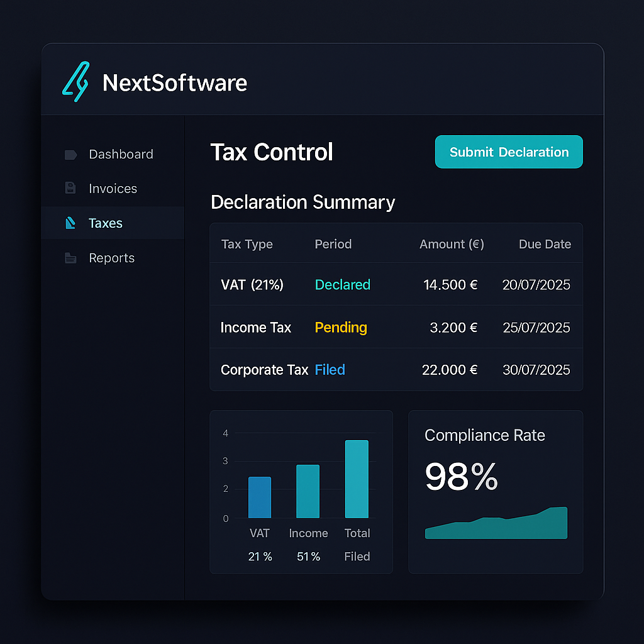
Task: Click the Declared status for VAT
Action: pos(342,285)
